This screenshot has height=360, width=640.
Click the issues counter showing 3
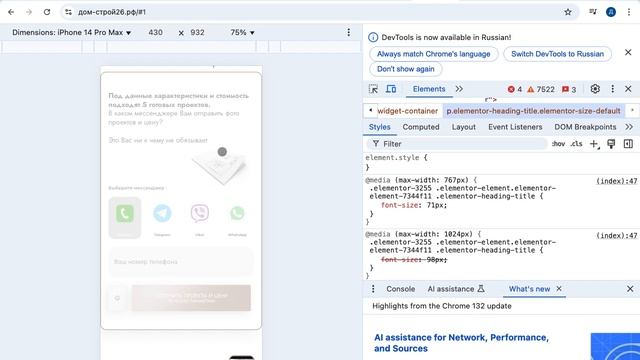point(569,89)
